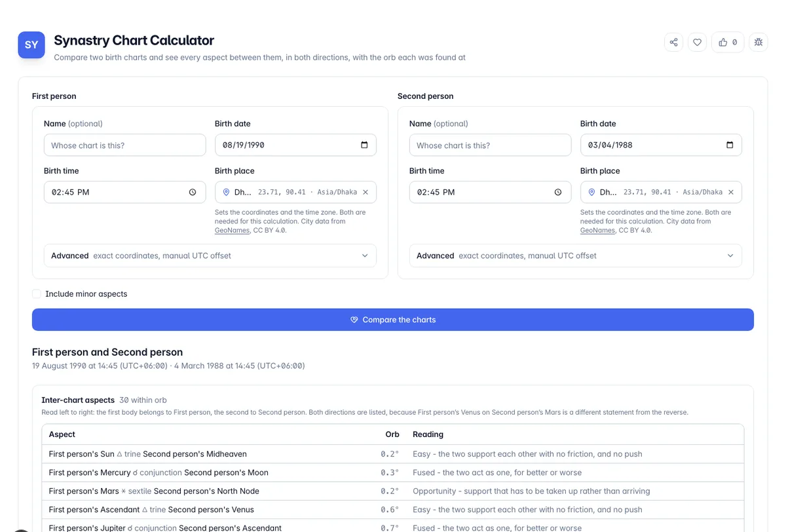Screen dimensions: 786x532
Task: Click second person's Name input field
Action: tap(491, 145)
